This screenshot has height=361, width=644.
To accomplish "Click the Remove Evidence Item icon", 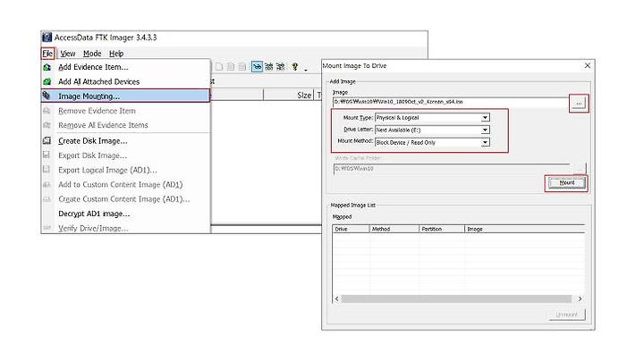I will (x=47, y=111).
